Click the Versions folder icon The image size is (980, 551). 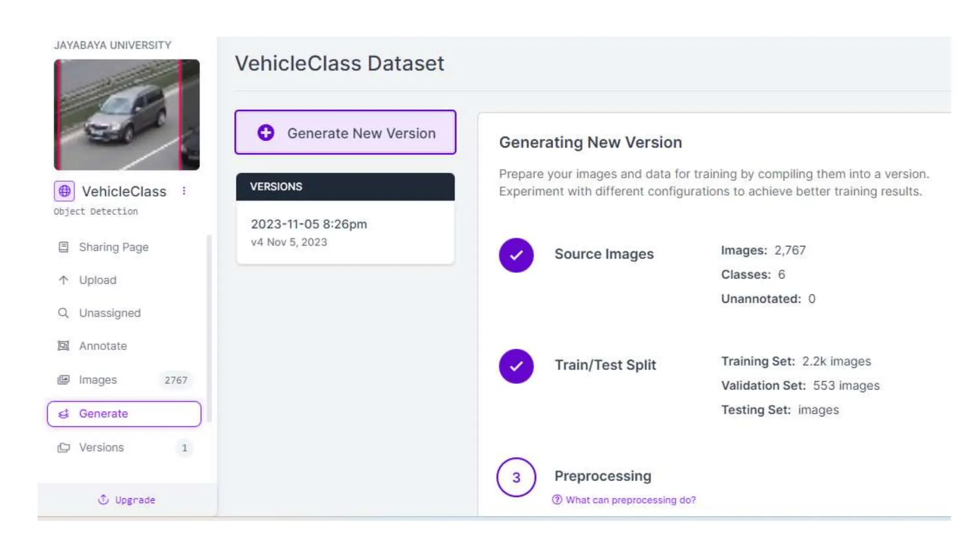63,448
